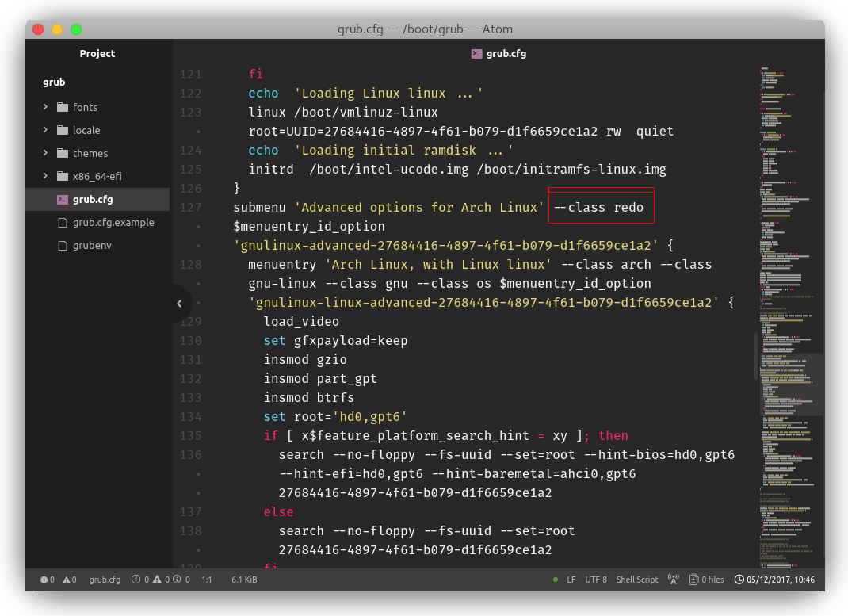The width and height of the screenshot is (848, 616).
Task: Click 'insmod part_gpt' line
Action: pos(320,379)
